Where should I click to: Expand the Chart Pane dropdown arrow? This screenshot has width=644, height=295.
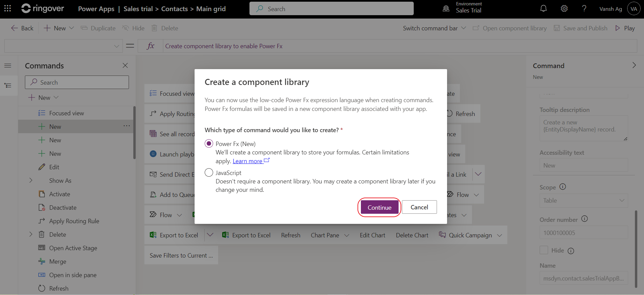pos(347,235)
